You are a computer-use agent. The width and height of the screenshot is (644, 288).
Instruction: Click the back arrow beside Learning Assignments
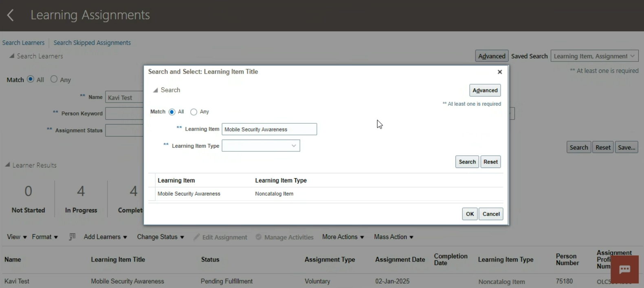pyautogui.click(x=11, y=15)
